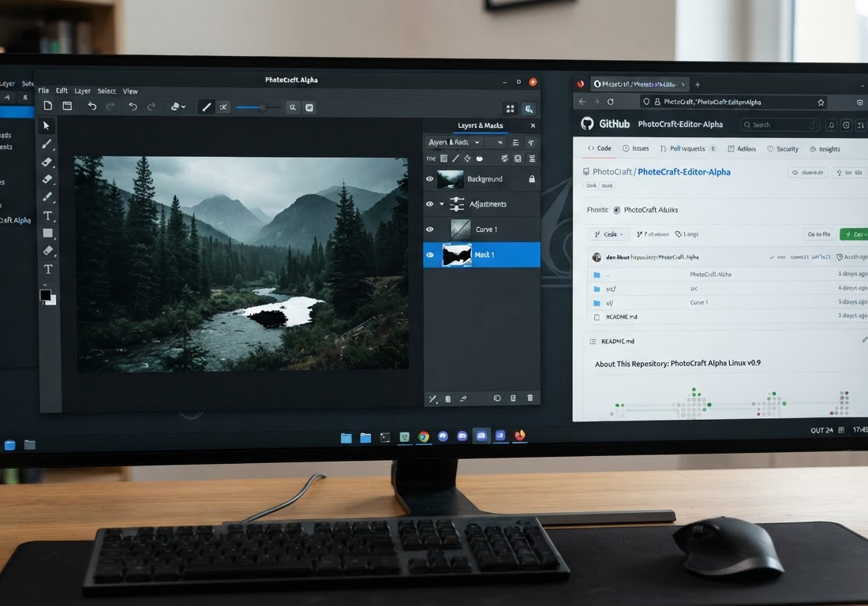The width and height of the screenshot is (868, 606).
Task: Click the list-view icon beside the layers dropdowns
Action: tap(515, 143)
